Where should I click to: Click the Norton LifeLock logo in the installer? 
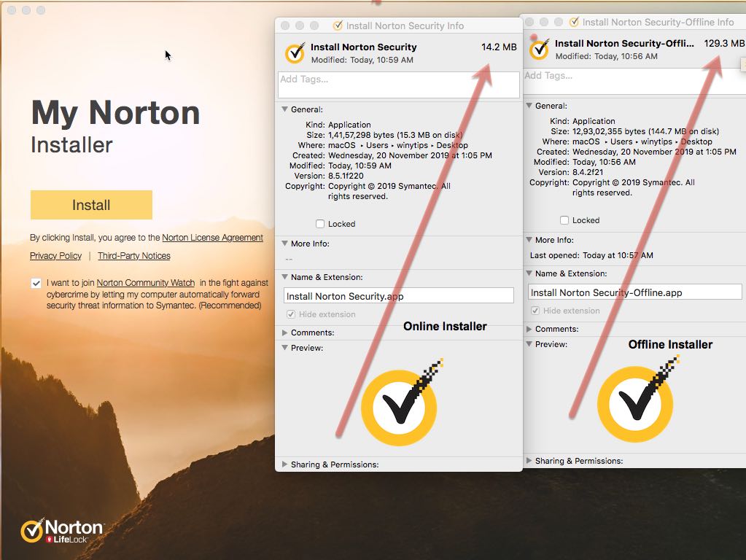62,531
